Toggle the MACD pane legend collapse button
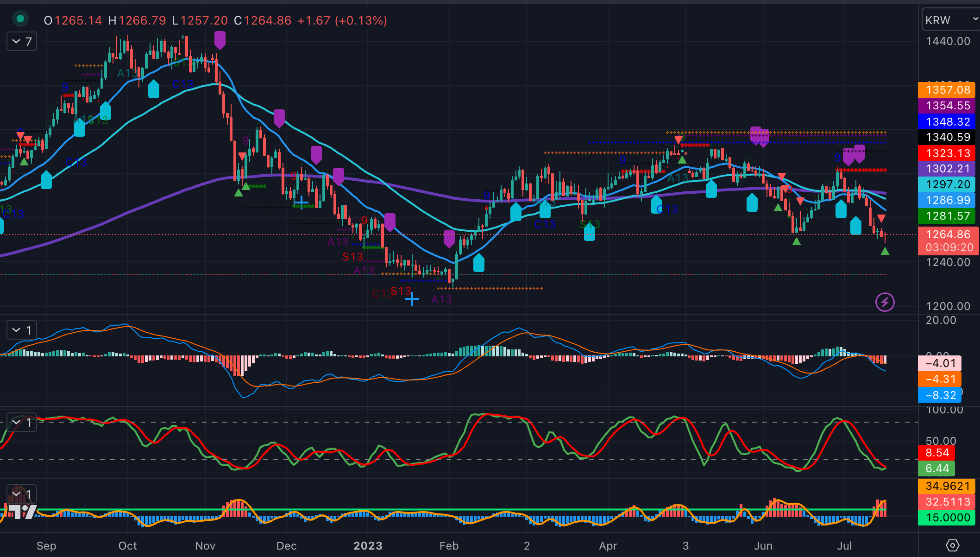The height and width of the screenshot is (557, 980). click(x=17, y=330)
